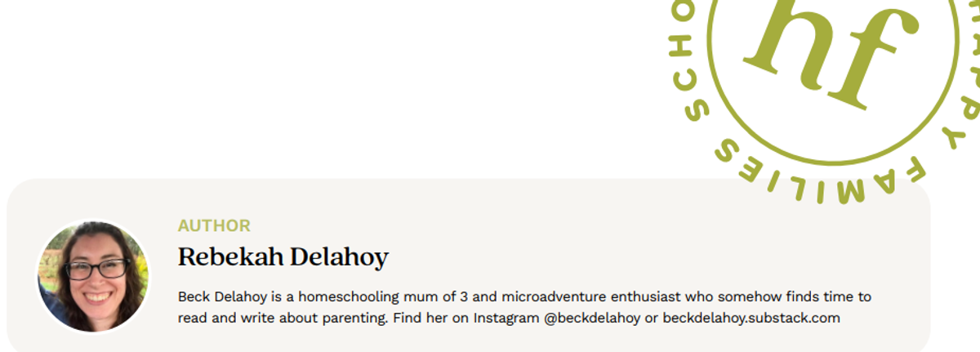This screenshot has height=352, width=980.
Task: Click the green circle ring around hf
Action: 831,158
